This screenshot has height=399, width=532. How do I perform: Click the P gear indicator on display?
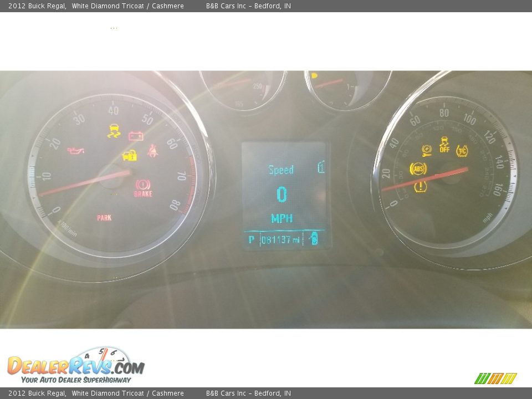(x=252, y=239)
